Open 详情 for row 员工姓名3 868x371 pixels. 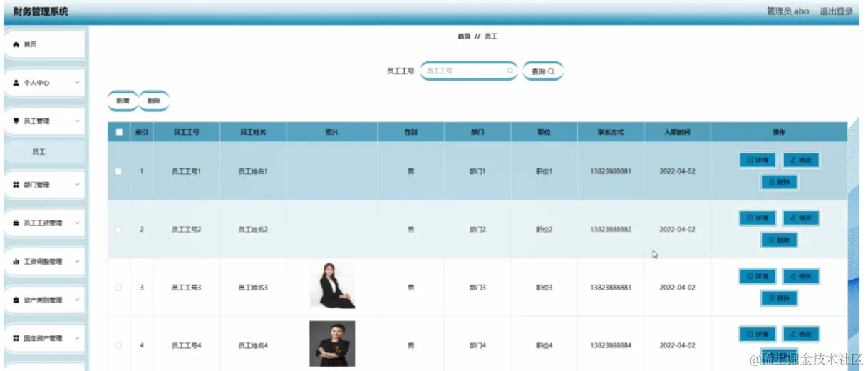point(757,276)
